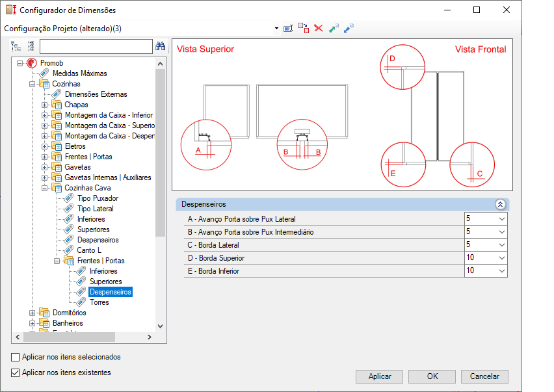Click the Configurador de Dimensões title icon
This screenshot has width=554, height=392.
click(11, 10)
